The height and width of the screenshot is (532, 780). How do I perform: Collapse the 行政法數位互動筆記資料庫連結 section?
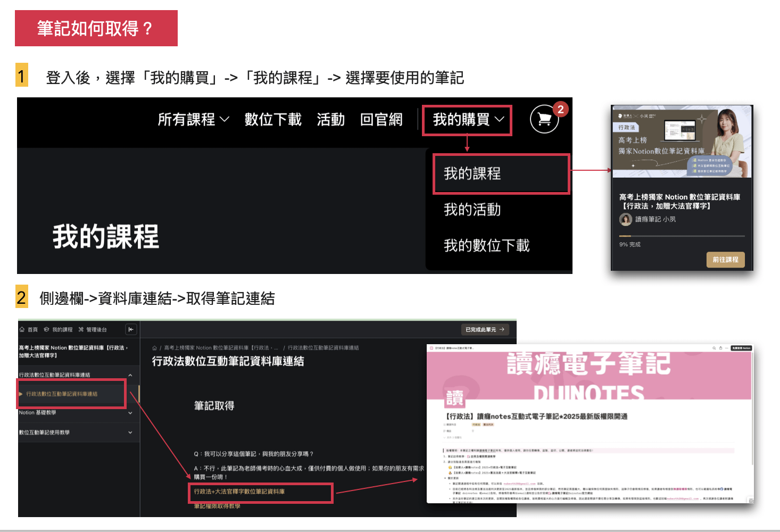tap(130, 375)
